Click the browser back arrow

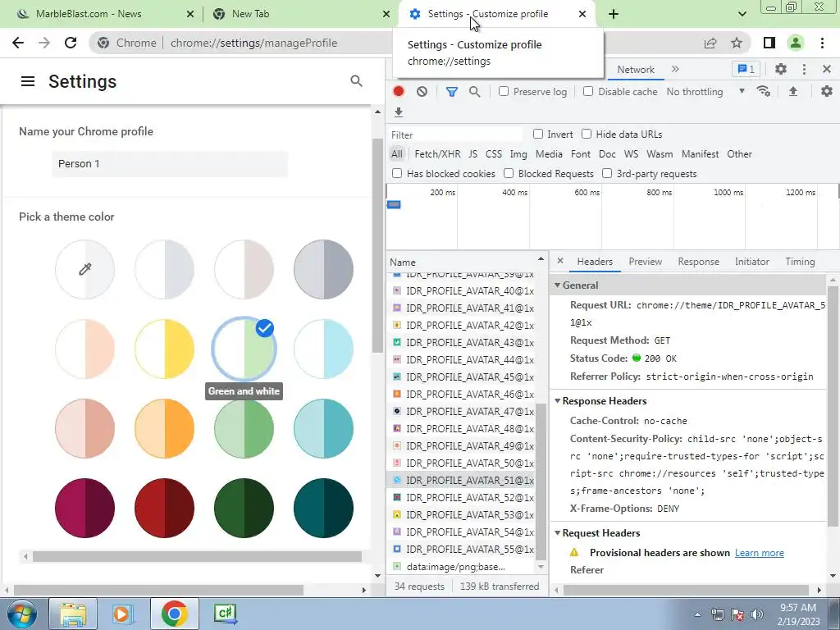tap(18, 43)
